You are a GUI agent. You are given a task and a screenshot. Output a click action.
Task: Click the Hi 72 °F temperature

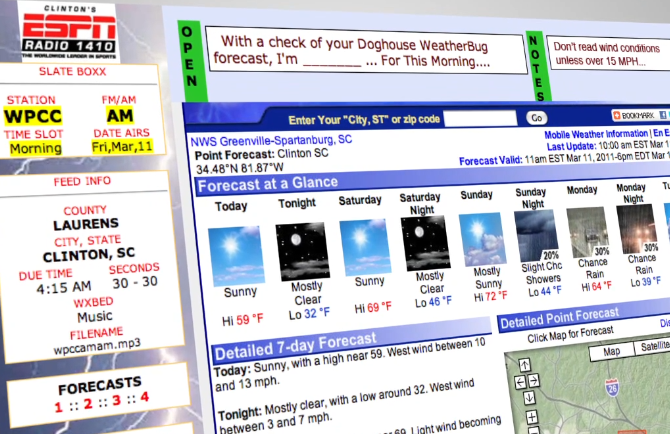point(491,296)
